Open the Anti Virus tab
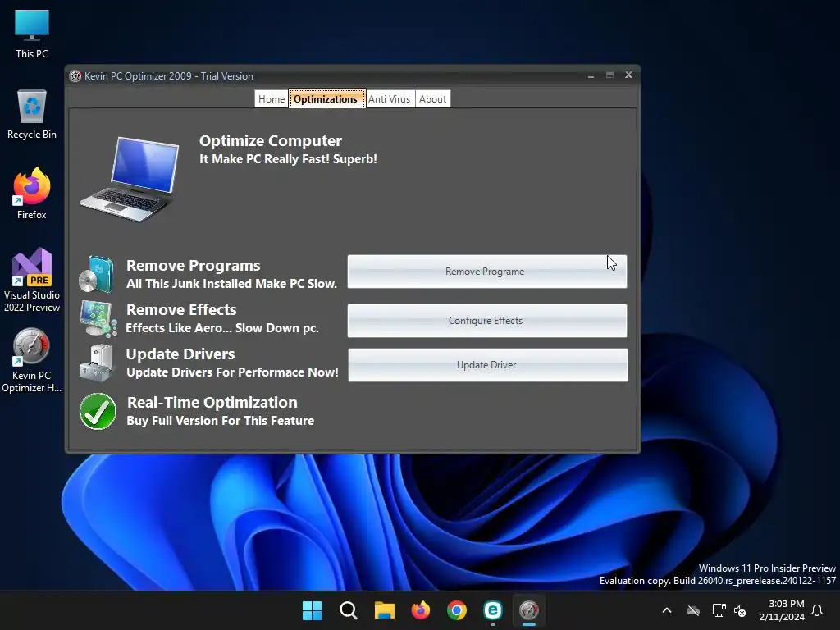 click(390, 98)
